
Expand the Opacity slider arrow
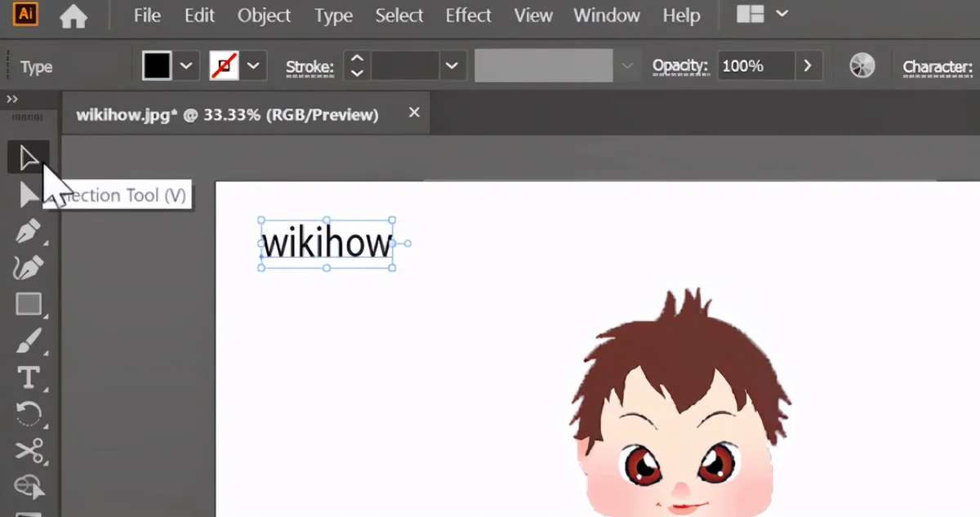[808, 66]
